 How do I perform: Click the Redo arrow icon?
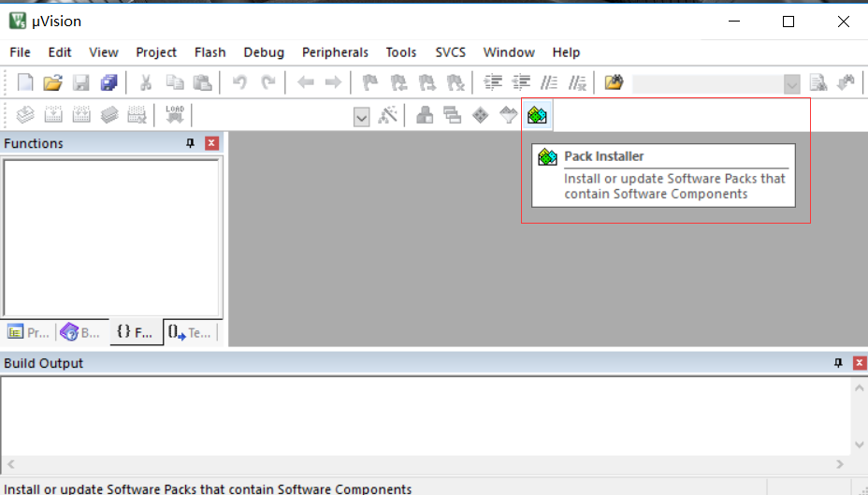[268, 83]
